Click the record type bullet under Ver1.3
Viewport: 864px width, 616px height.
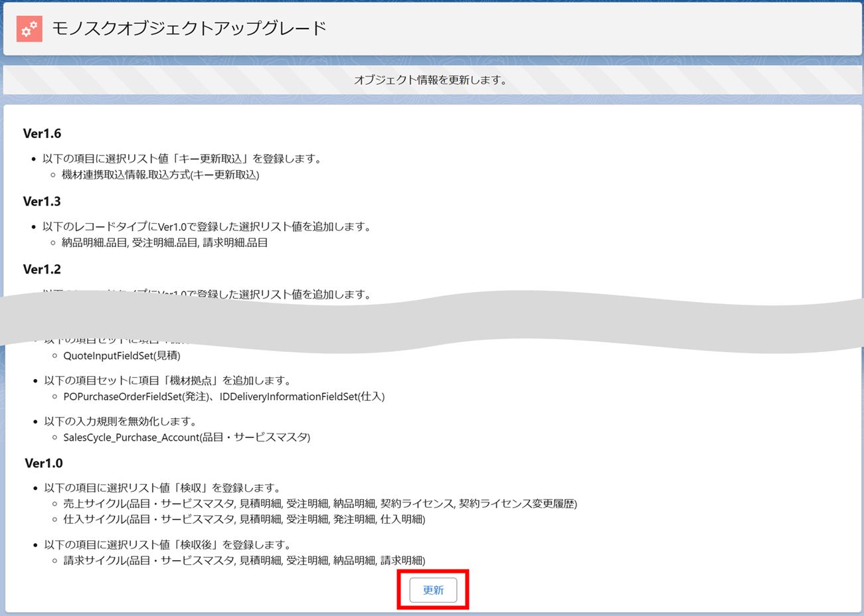pyautogui.click(x=207, y=226)
